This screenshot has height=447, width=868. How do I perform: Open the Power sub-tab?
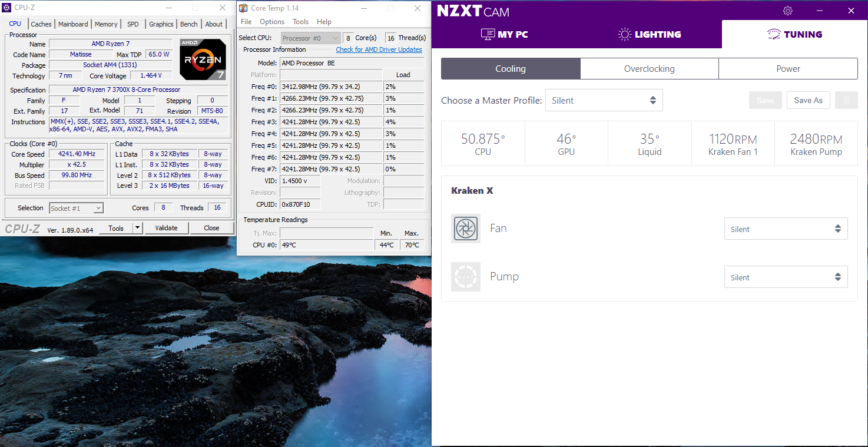(788, 69)
